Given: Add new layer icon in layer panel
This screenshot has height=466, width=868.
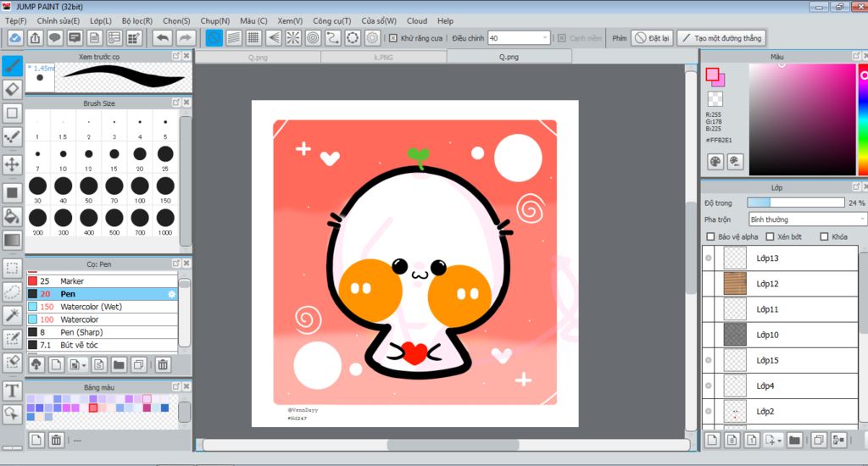Looking at the screenshot, I should click(x=712, y=440).
